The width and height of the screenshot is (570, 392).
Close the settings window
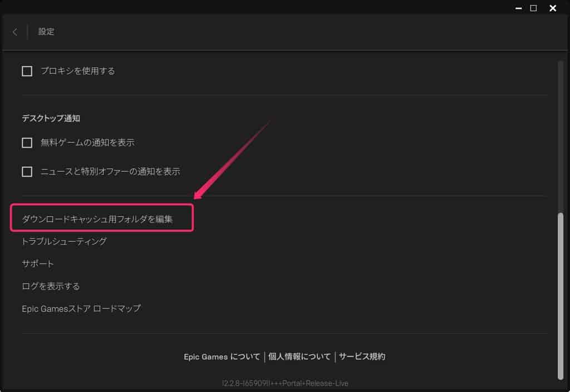553,8
